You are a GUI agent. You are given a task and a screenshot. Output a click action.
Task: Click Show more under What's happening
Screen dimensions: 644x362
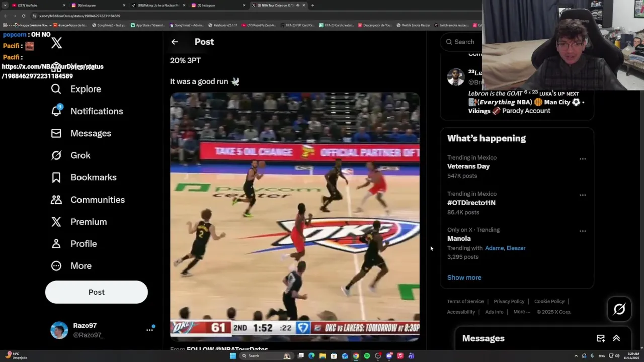[464, 278]
